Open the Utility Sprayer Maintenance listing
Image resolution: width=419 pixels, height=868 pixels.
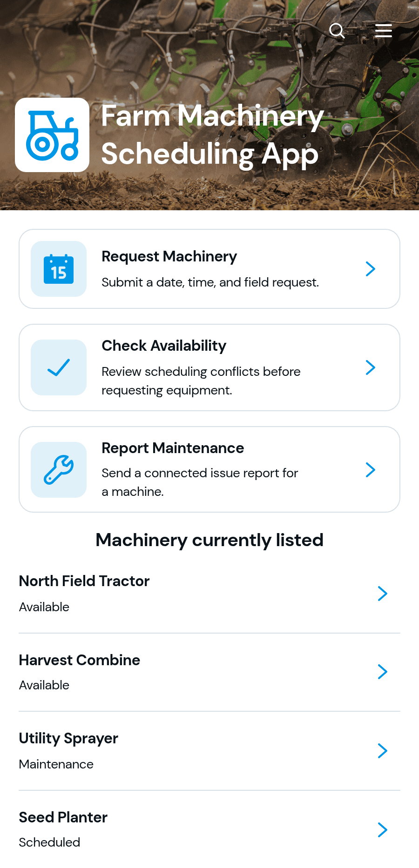pyautogui.click(x=209, y=751)
